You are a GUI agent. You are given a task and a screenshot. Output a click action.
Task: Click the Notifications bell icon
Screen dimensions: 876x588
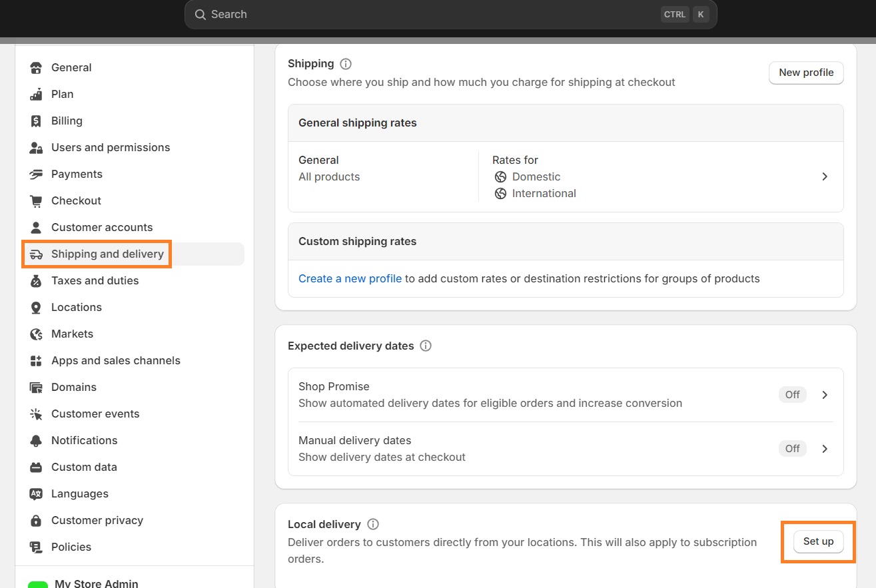pos(35,440)
